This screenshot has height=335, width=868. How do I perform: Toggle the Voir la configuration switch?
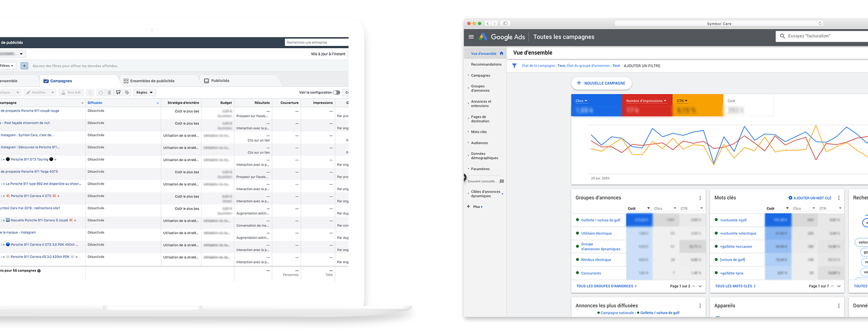click(x=336, y=93)
